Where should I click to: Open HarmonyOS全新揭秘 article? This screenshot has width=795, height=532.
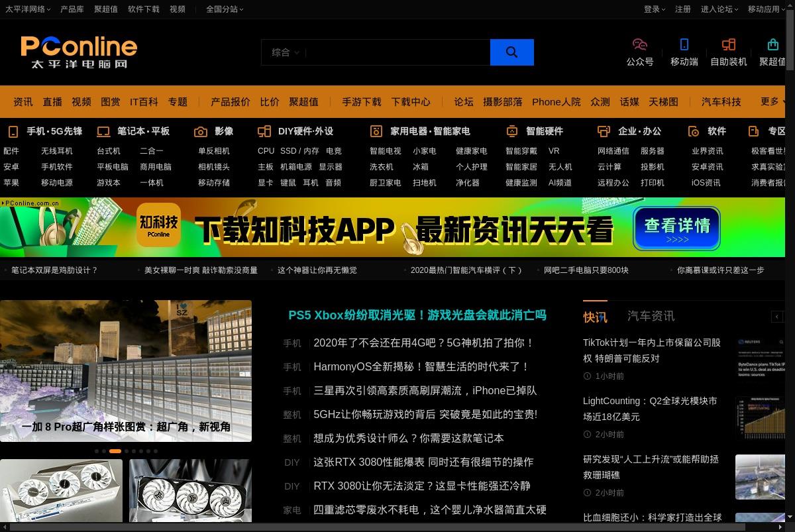pyautogui.click(x=422, y=366)
